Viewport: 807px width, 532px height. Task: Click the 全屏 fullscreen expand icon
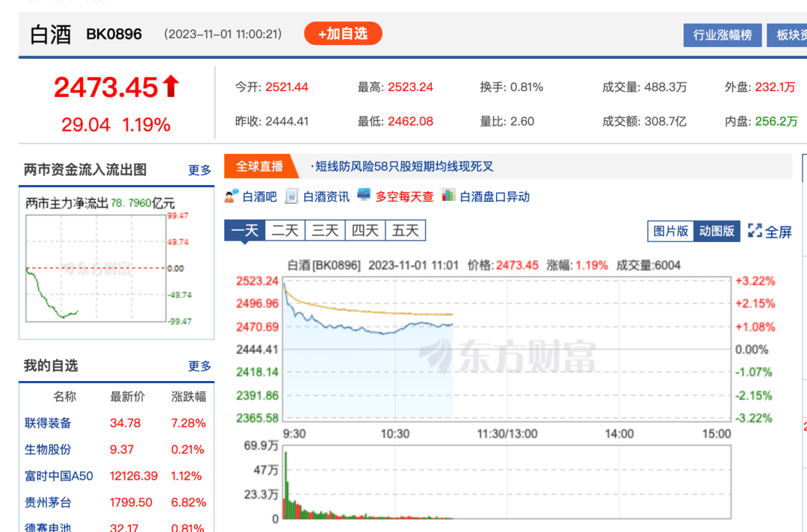click(x=755, y=231)
